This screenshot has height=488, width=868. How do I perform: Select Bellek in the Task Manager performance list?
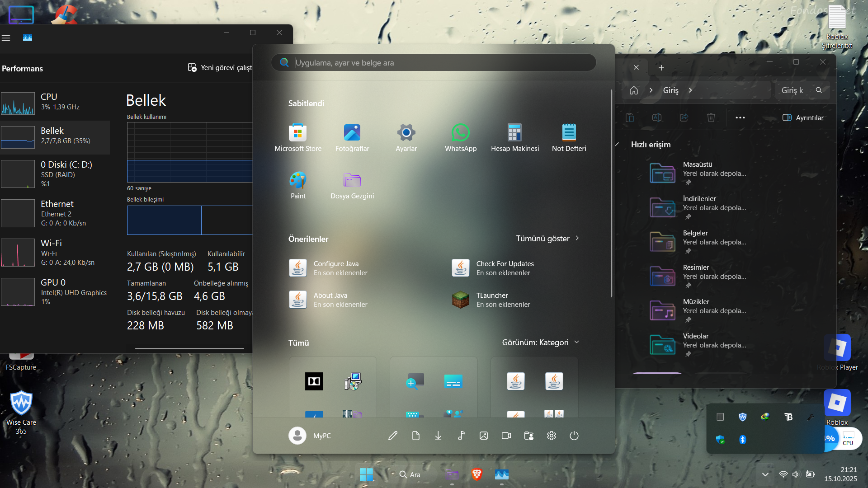(x=55, y=137)
